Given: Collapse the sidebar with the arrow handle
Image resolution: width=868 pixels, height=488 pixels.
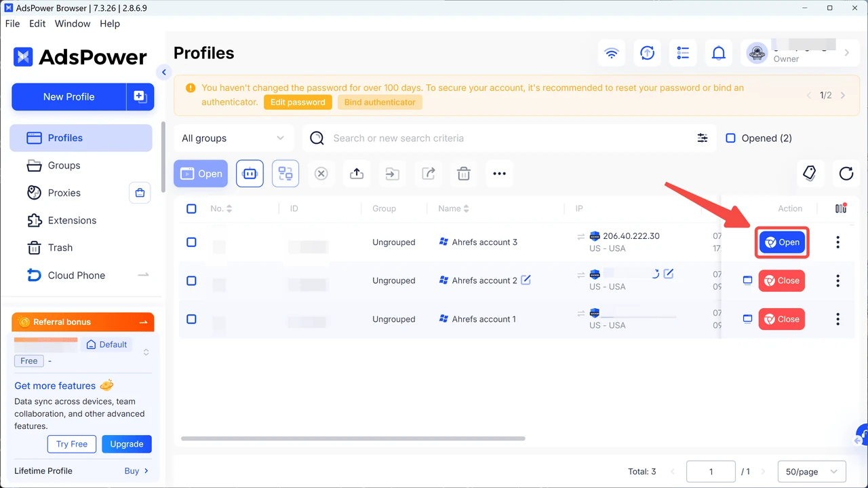Looking at the screenshot, I should 163,72.
